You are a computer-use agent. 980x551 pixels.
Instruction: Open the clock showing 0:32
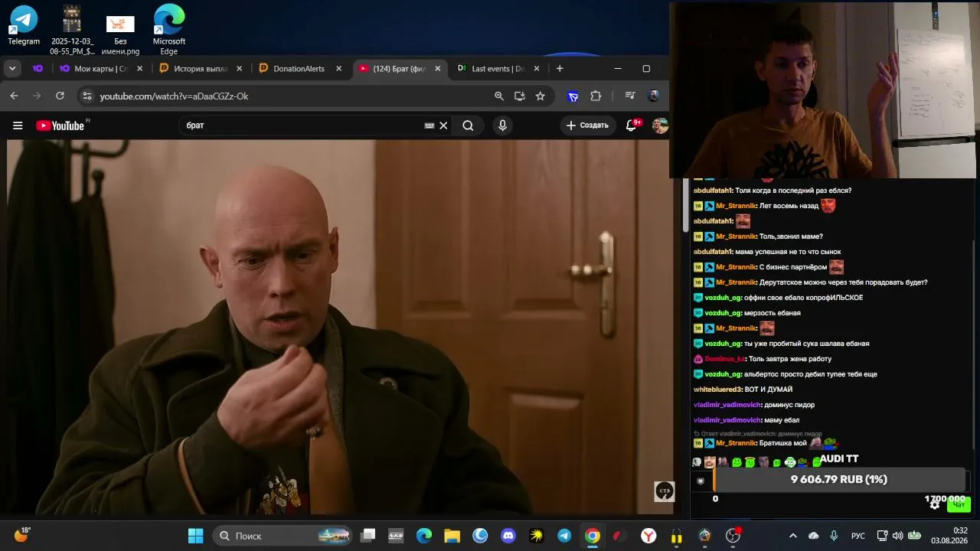pos(949,536)
